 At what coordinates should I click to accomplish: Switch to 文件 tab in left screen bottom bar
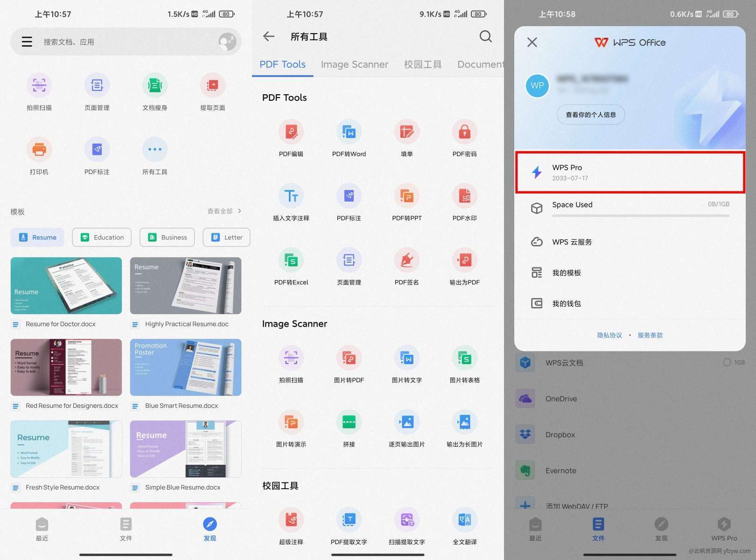(x=126, y=529)
